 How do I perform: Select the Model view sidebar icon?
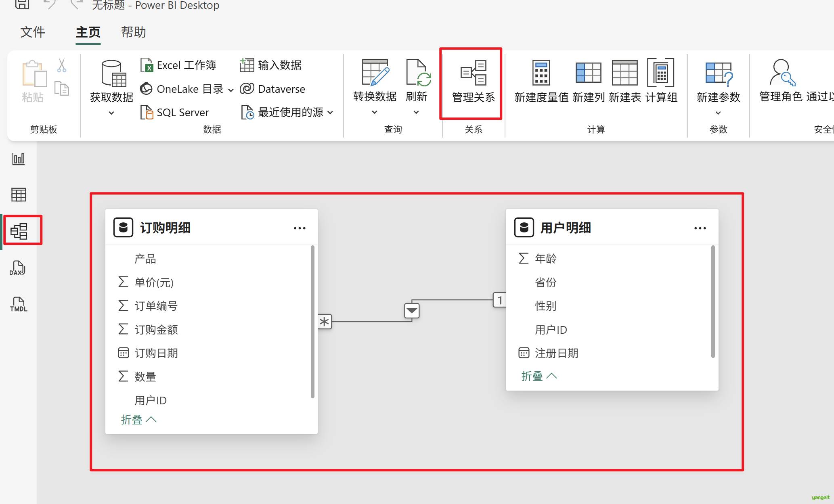(19, 231)
